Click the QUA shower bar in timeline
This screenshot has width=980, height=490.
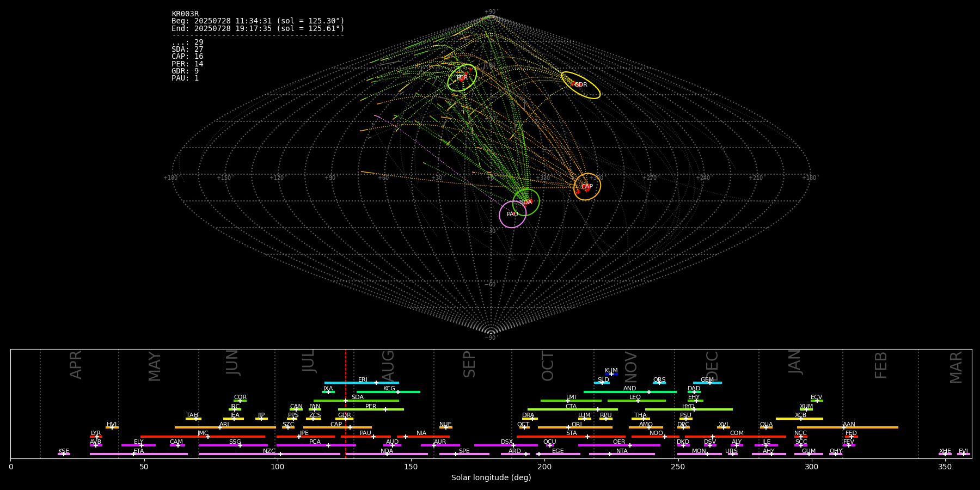pyautogui.click(x=766, y=427)
